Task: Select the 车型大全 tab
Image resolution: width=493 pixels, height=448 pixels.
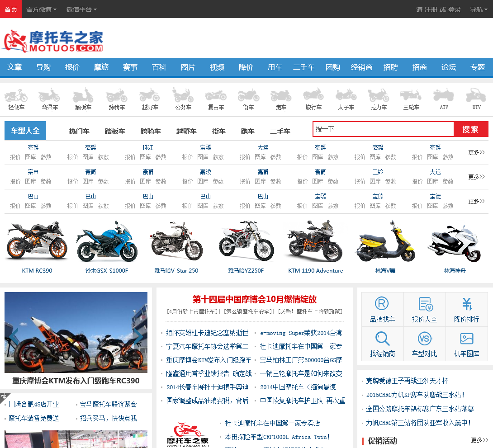Action: coord(25,130)
